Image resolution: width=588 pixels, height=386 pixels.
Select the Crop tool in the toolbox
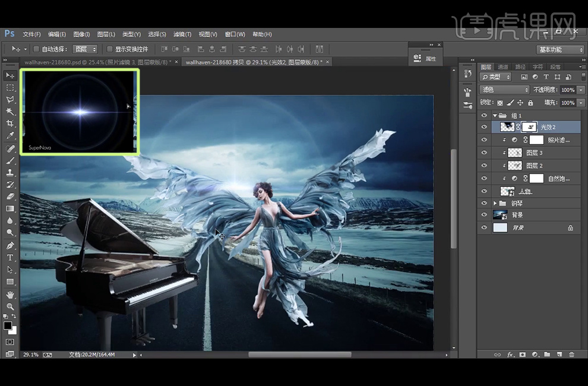pos(10,124)
